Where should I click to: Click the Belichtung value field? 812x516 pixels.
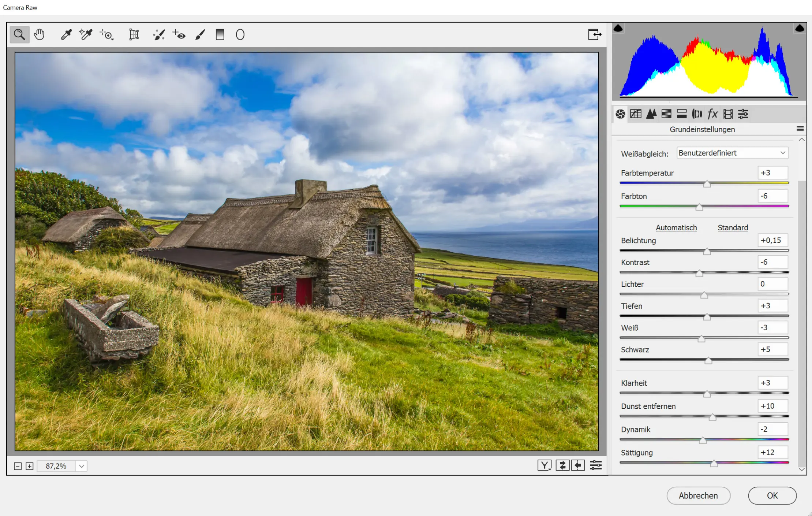[x=772, y=241]
